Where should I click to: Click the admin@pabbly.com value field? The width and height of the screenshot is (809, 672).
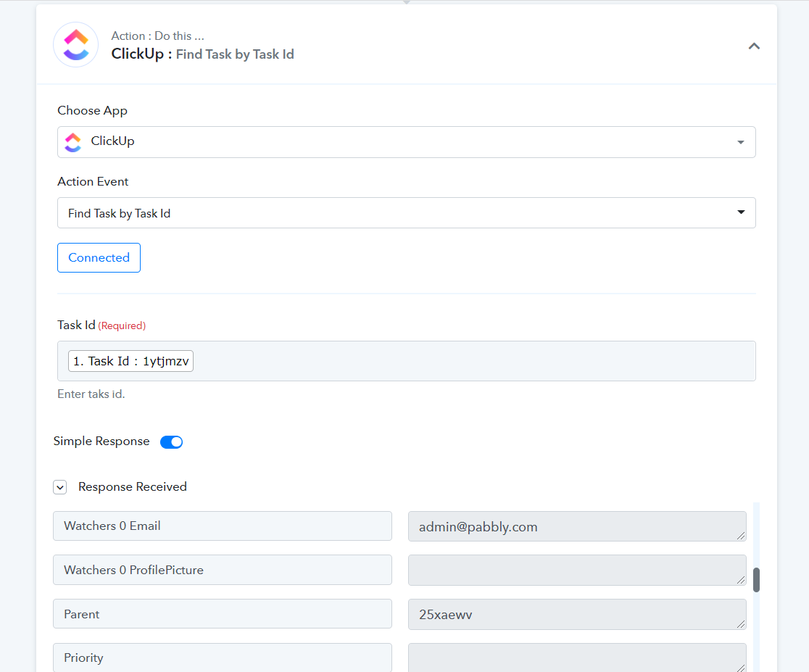(x=577, y=526)
